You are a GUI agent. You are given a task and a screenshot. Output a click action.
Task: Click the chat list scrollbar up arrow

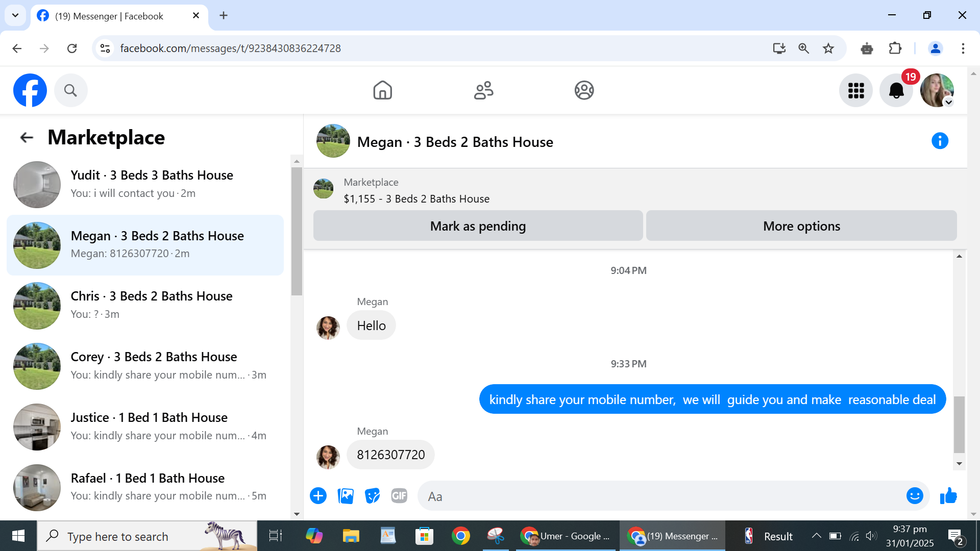[297, 161]
